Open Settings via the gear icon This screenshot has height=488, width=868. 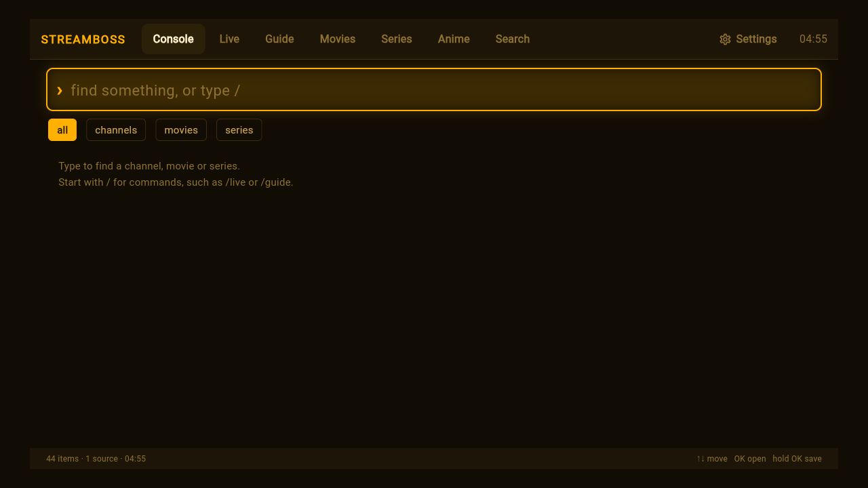pyautogui.click(x=725, y=39)
